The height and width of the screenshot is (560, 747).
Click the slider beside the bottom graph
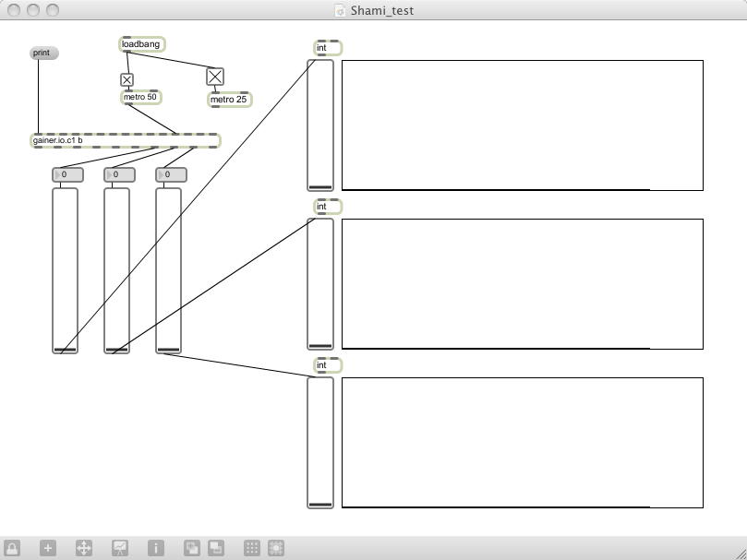320,443
